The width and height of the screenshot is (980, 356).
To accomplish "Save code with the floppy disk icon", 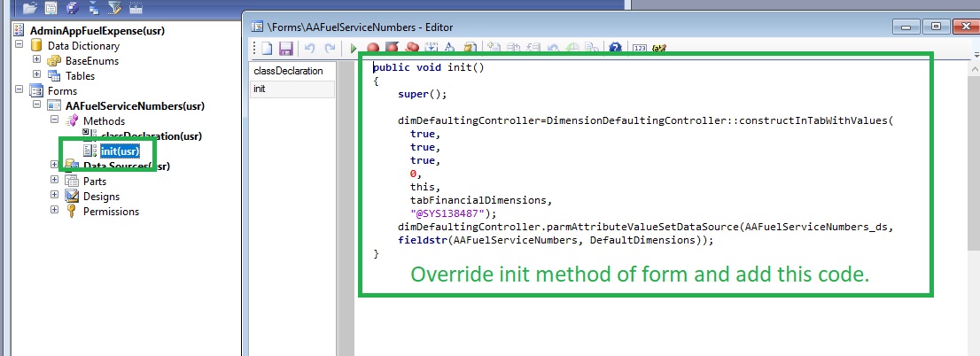I will (x=285, y=49).
